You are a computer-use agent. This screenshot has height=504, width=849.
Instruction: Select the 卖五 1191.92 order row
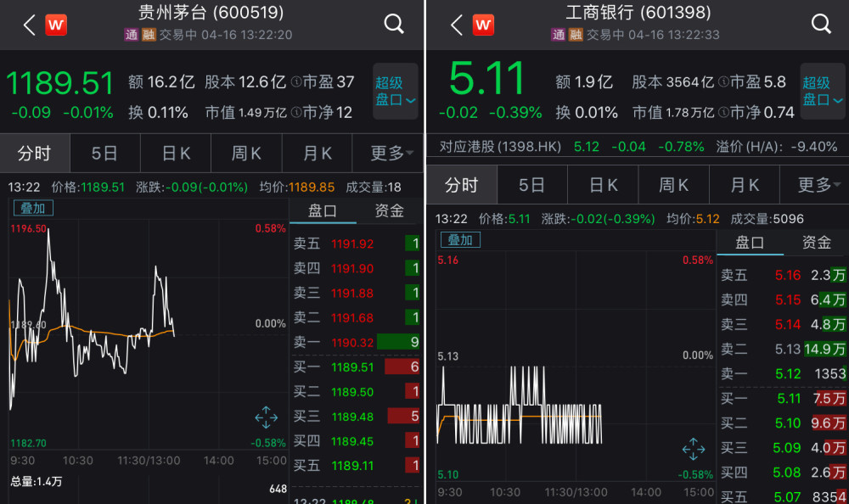[357, 244]
